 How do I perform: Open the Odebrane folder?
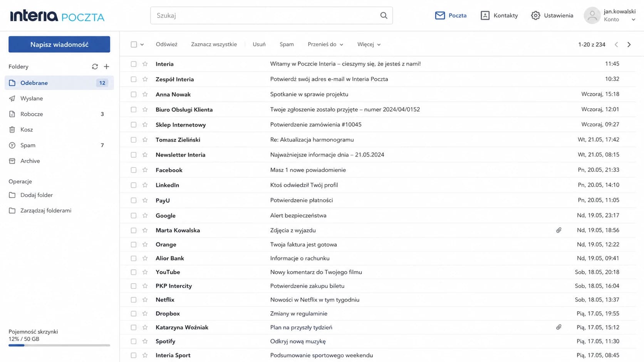coord(59,83)
